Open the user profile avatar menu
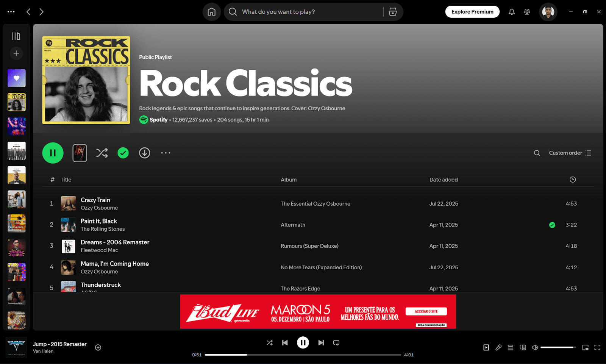 tap(548, 12)
